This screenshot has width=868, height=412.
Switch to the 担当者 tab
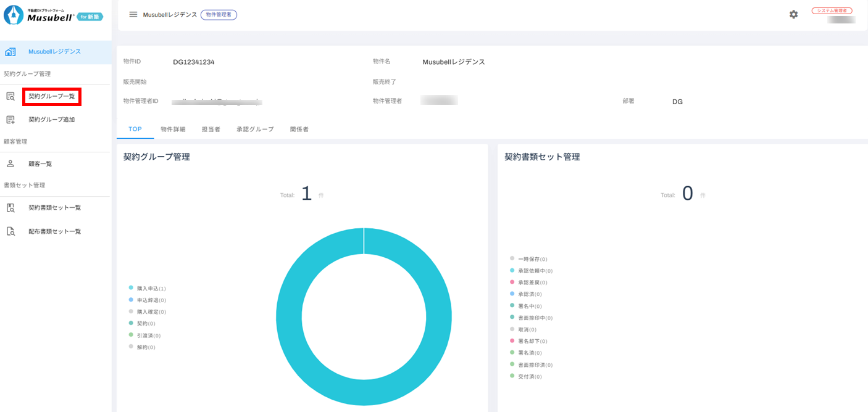(x=211, y=130)
